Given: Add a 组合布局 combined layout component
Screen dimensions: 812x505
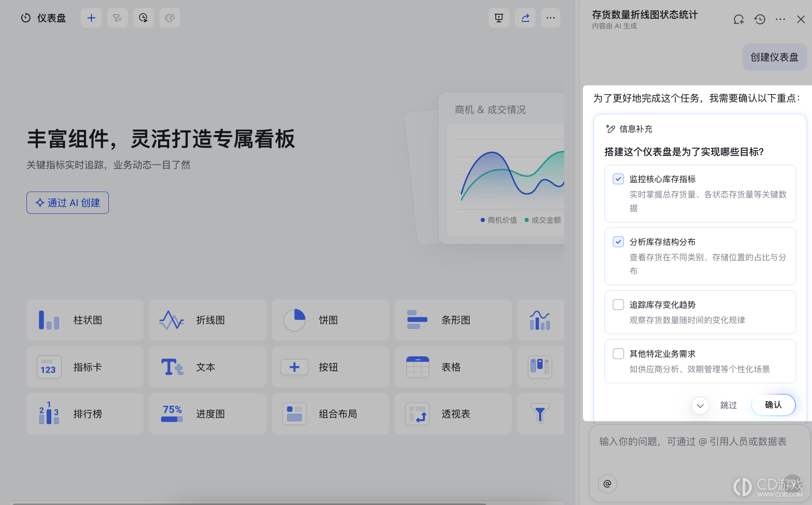Looking at the screenshot, I should [331, 414].
